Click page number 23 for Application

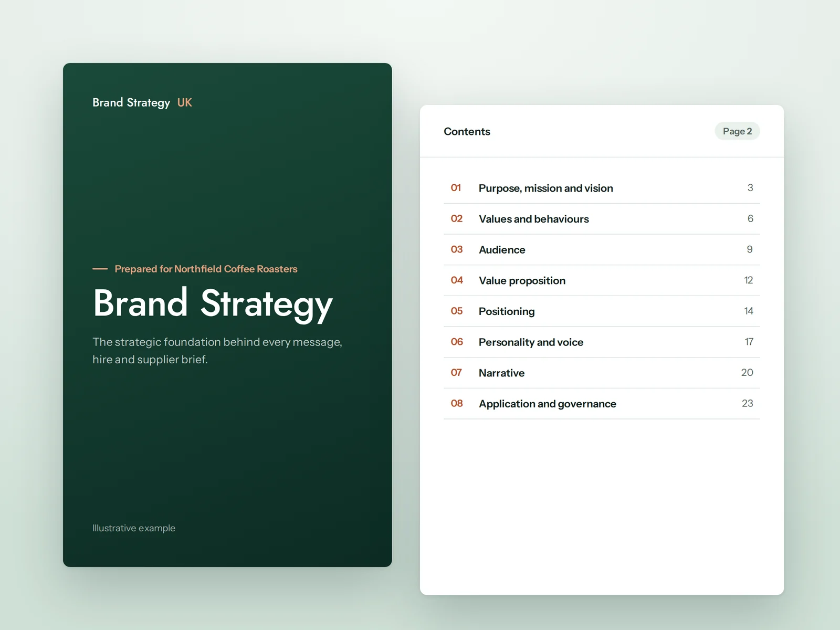[748, 404]
